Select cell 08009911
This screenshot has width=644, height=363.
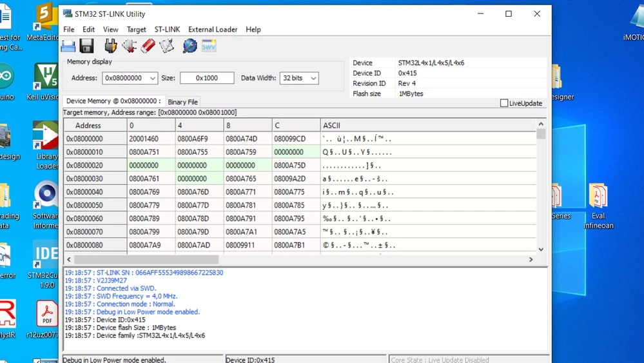[x=248, y=245]
